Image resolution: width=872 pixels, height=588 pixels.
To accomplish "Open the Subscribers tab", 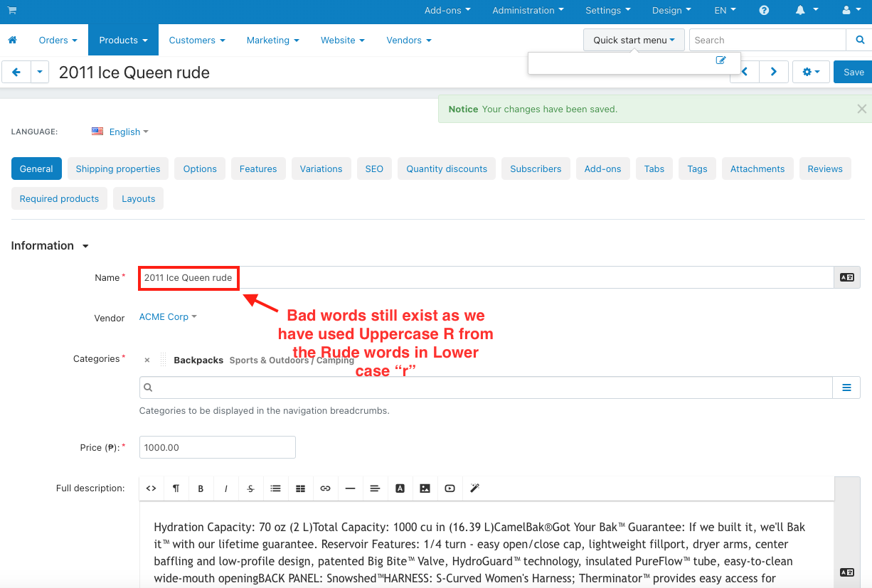I will click(536, 169).
